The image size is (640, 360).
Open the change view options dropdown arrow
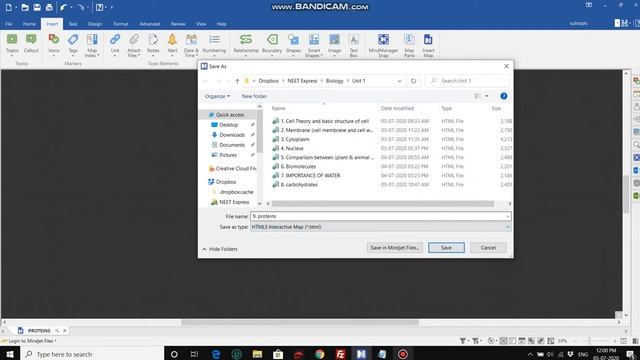[487, 96]
